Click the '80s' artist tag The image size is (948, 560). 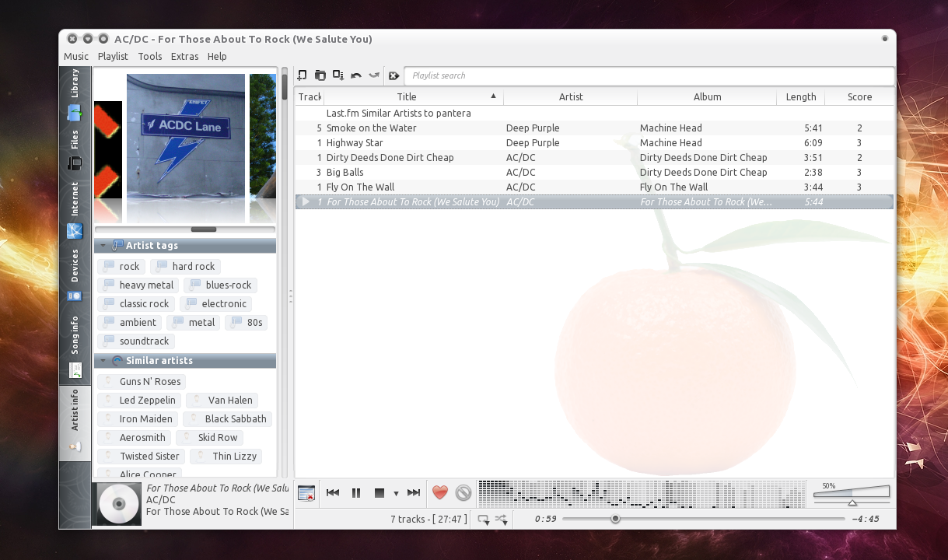point(246,323)
